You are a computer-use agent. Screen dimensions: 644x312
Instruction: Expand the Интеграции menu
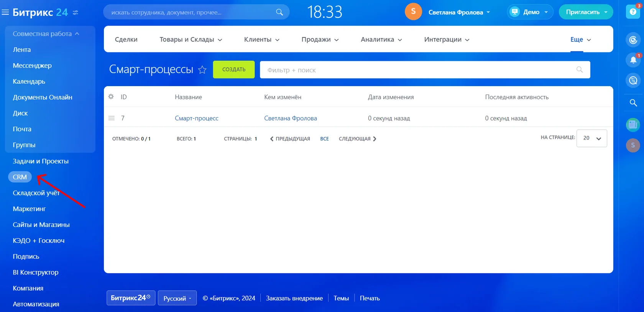pos(447,39)
